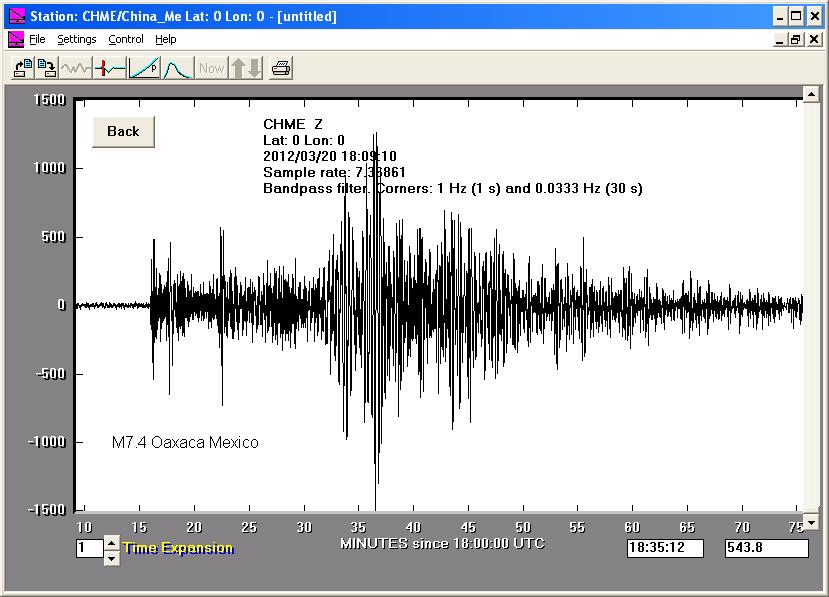Click the open/load file toolbar icon

pyautogui.click(x=22, y=68)
